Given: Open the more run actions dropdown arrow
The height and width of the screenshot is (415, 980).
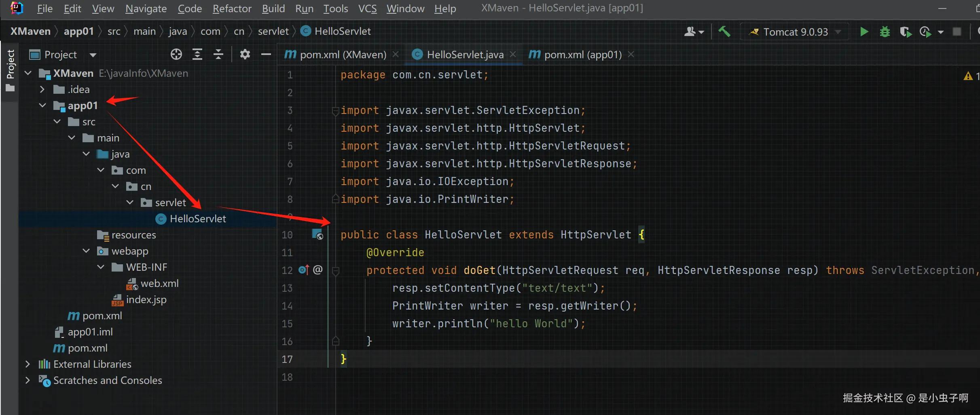Looking at the screenshot, I should tap(941, 32).
